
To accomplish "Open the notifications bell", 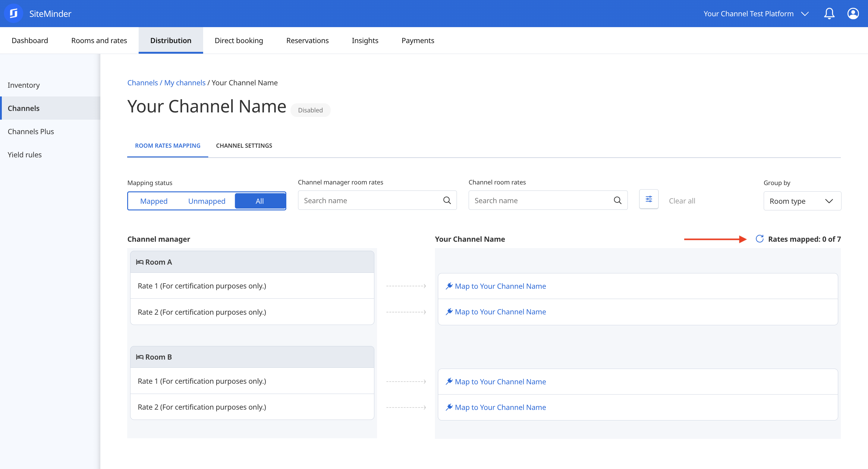I will [x=829, y=14].
